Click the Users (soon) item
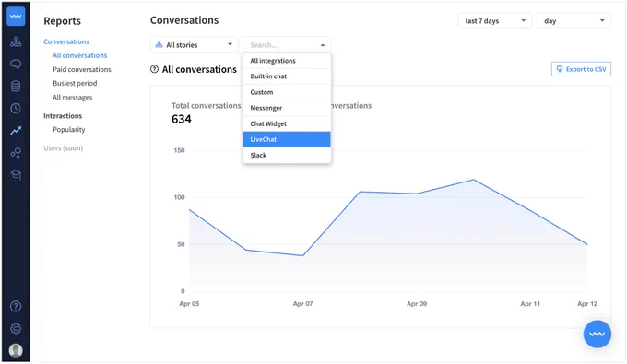The image size is (627, 364). [64, 148]
